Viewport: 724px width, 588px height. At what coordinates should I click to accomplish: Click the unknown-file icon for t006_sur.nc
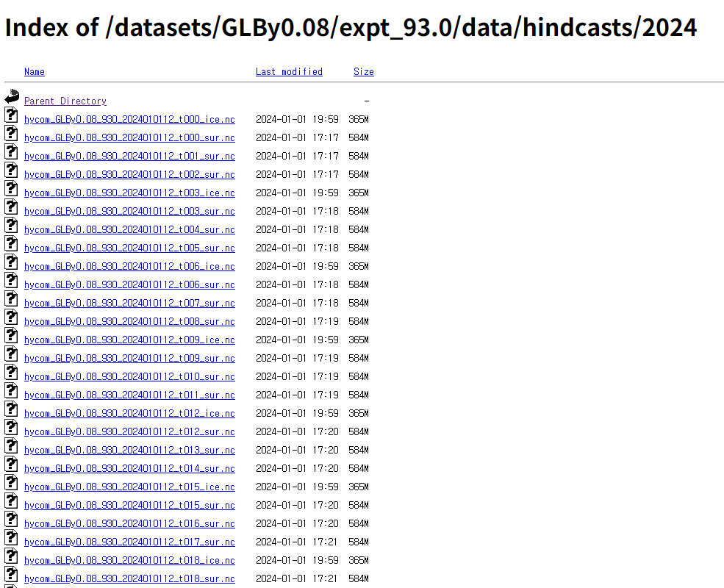11,280
